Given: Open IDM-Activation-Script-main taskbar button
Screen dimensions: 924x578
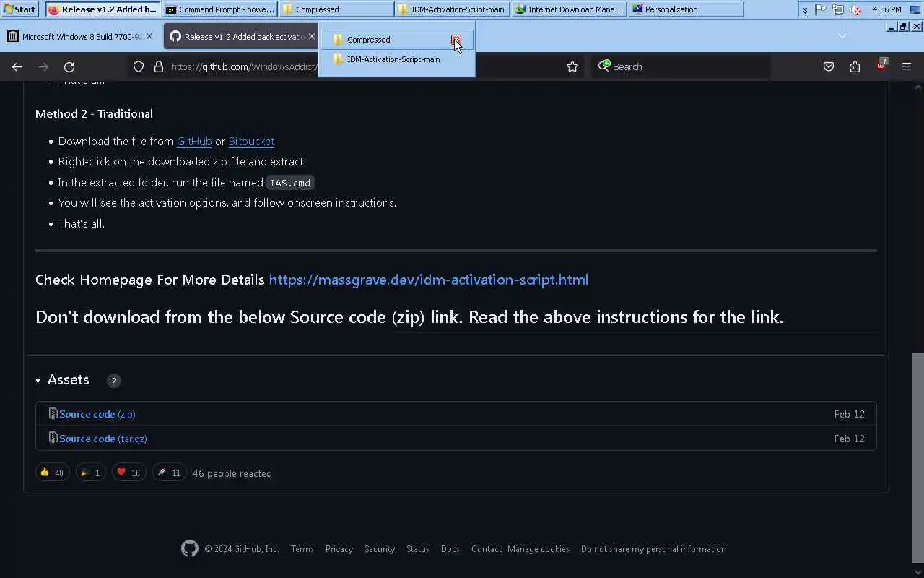Looking at the screenshot, I should 453,9.
